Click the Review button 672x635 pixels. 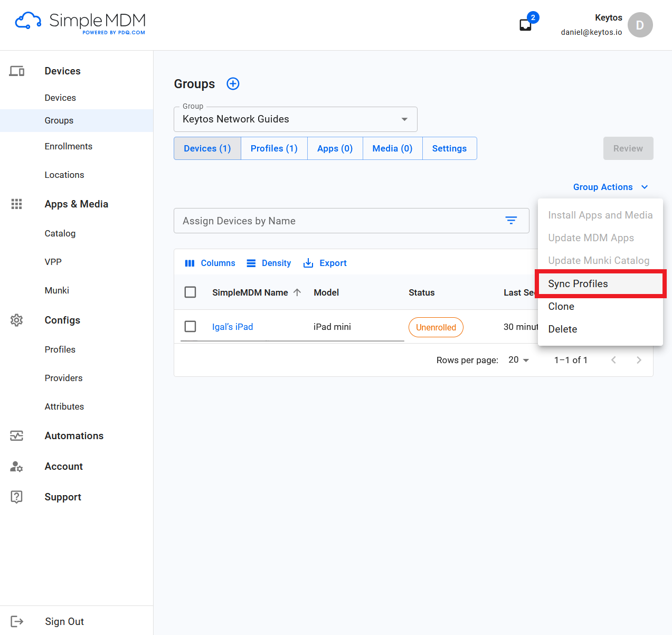628,148
